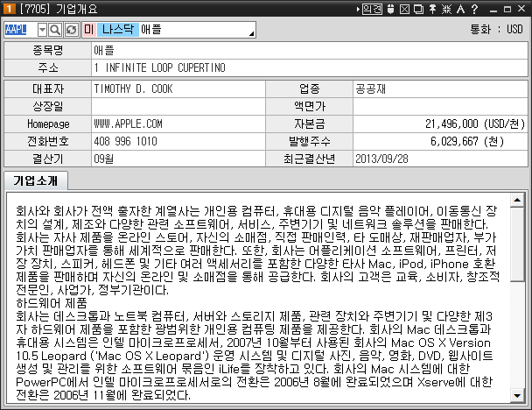Click the small arrow before 의견
Screen dimensions: 532x410
(x=358, y=9)
